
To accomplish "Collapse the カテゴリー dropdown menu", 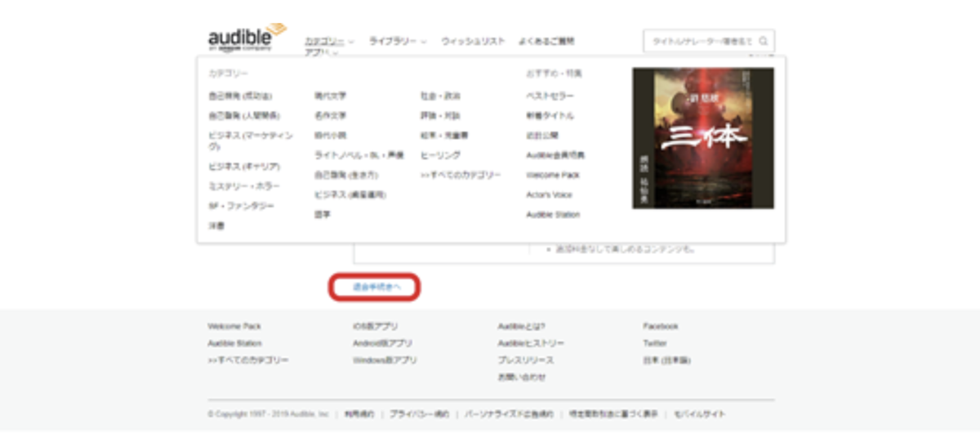I will click(x=329, y=41).
